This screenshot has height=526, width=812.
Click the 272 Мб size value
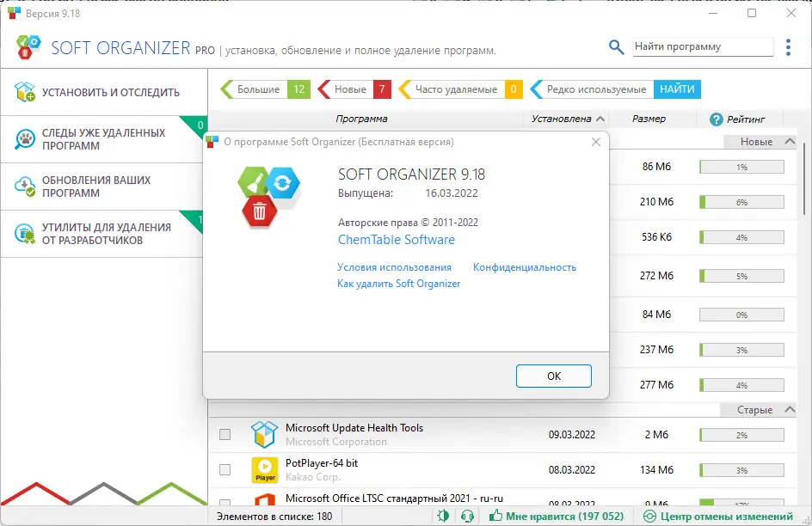tap(656, 276)
